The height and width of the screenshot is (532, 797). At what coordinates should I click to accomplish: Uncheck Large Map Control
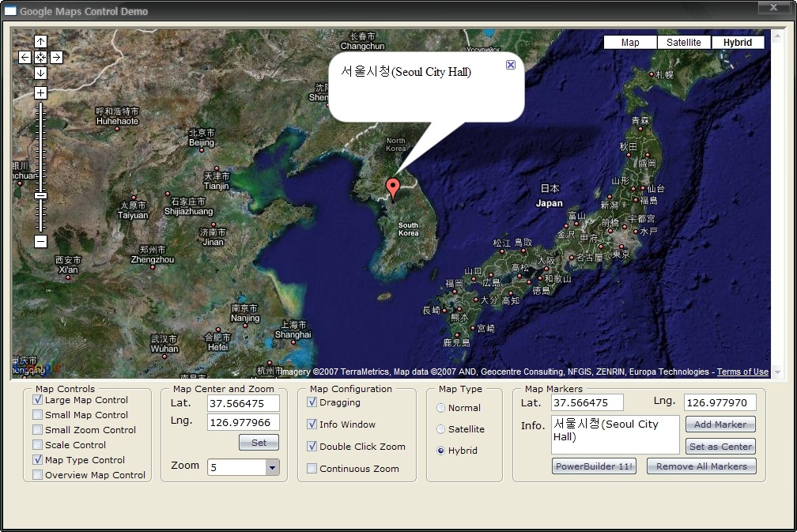click(38, 400)
